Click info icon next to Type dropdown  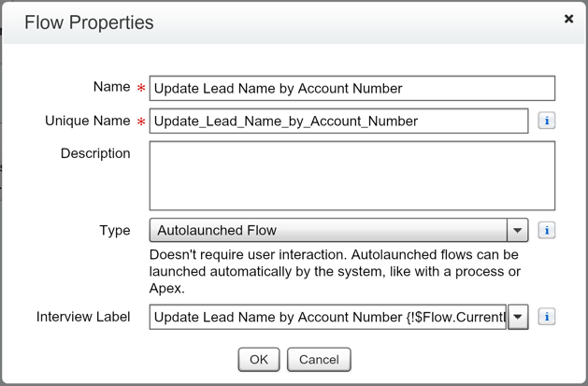point(547,230)
